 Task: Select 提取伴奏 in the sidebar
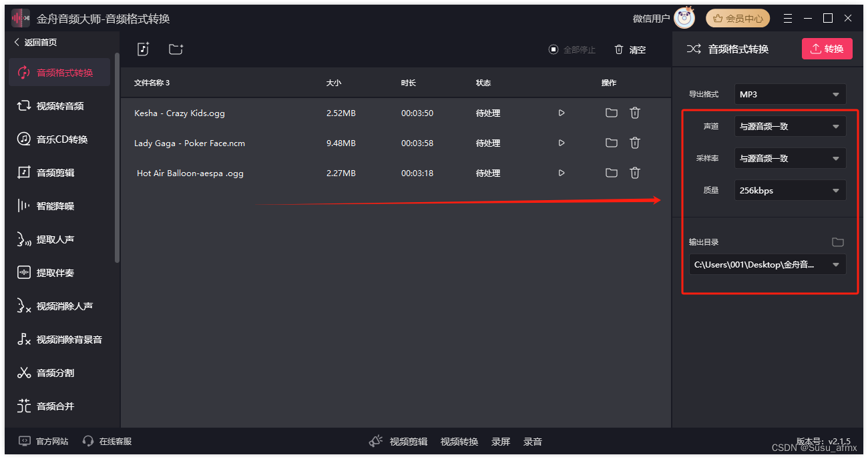pos(59,273)
